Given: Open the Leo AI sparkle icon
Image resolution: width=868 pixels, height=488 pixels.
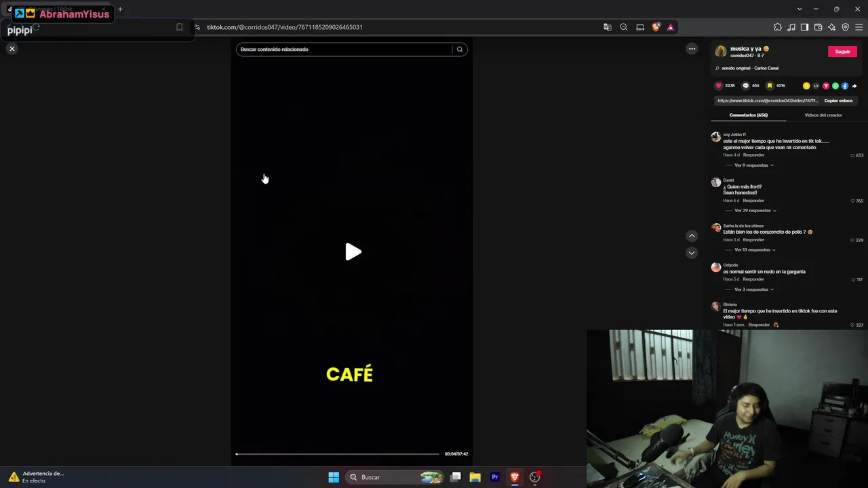Looking at the screenshot, I should pos(831,27).
